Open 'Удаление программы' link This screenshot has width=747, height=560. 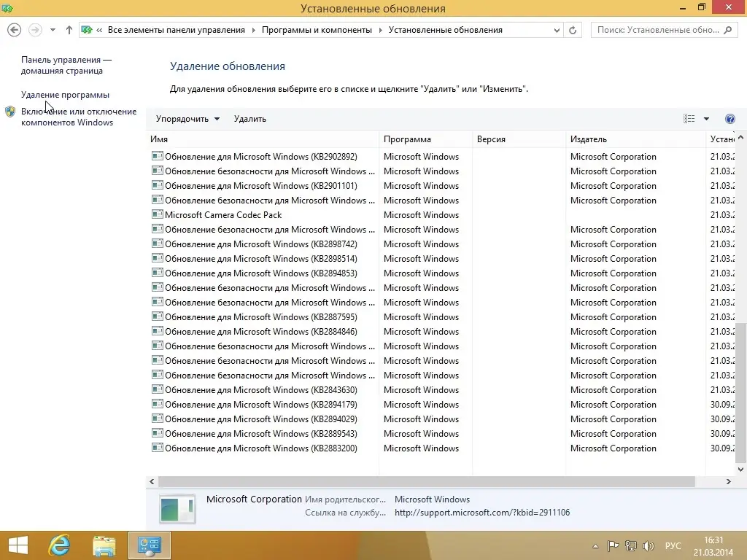point(65,95)
